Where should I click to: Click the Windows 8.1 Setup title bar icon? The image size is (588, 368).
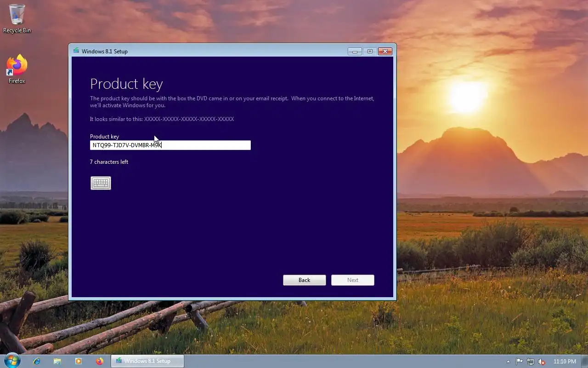point(76,51)
